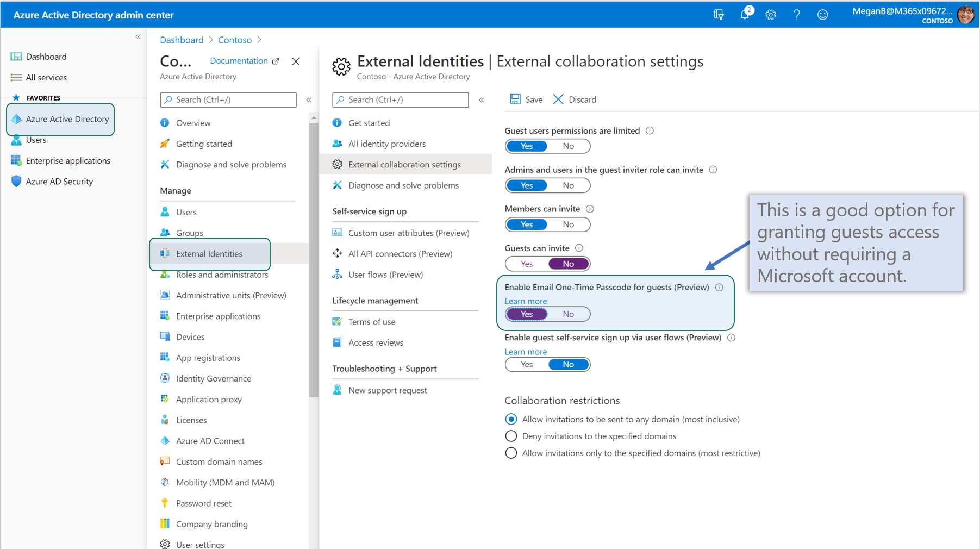Click info icon beside Guests can invite
Screen dimensions: 980x549
pyautogui.click(x=579, y=248)
